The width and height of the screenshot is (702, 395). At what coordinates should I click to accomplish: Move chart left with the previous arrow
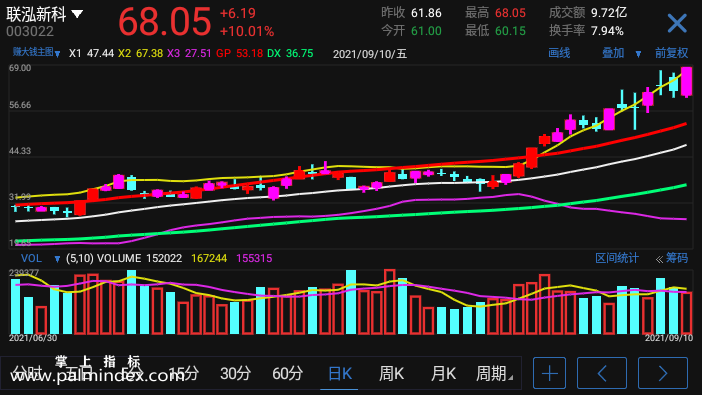(602, 373)
